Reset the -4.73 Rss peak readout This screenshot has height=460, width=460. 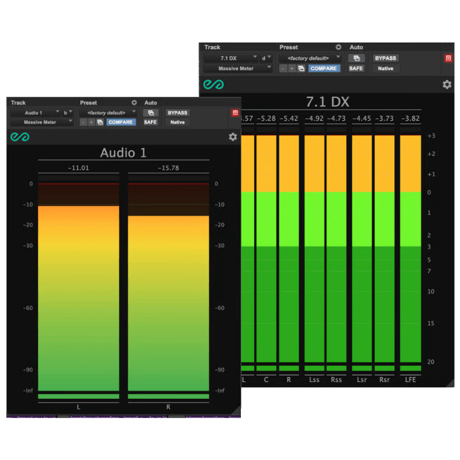(x=336, y=118)
